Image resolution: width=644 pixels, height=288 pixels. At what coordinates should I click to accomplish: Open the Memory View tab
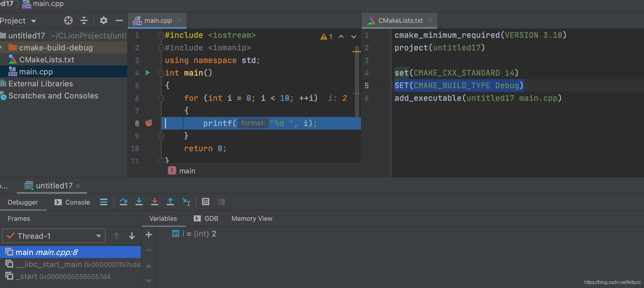[x=252, y=218]
